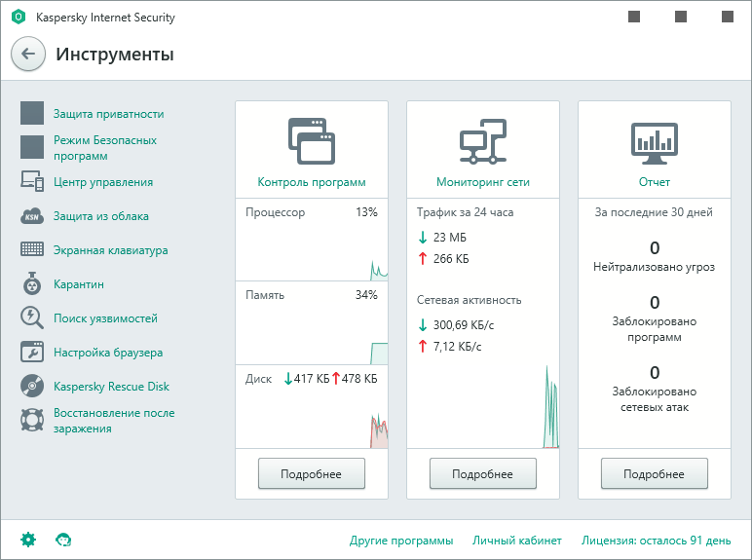This screenshot has width=752, height=560.
Task: Click the Трафик за 24 часа heading
Action: pos(466,212)
